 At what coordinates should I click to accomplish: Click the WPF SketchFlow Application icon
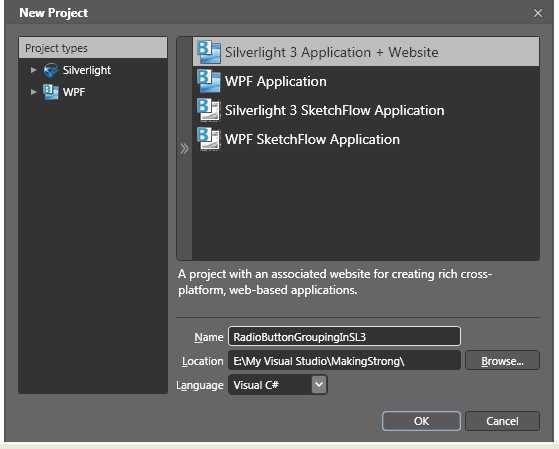point(209,139)
